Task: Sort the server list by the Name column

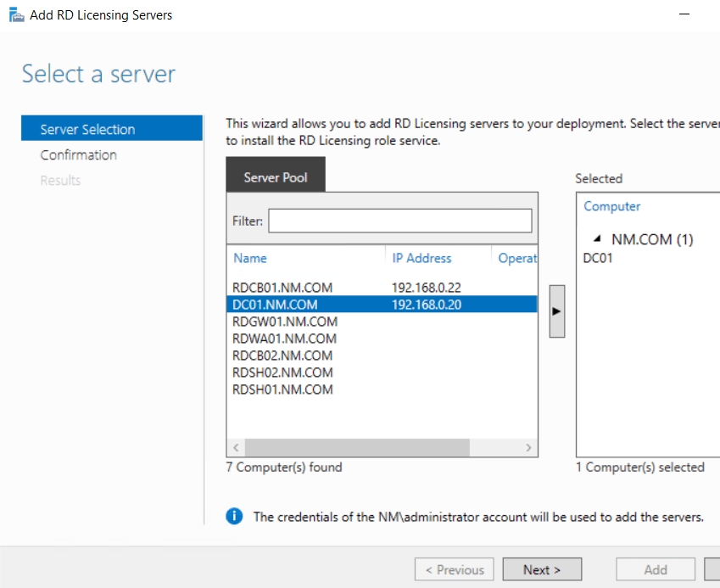Action: [251, 258]
